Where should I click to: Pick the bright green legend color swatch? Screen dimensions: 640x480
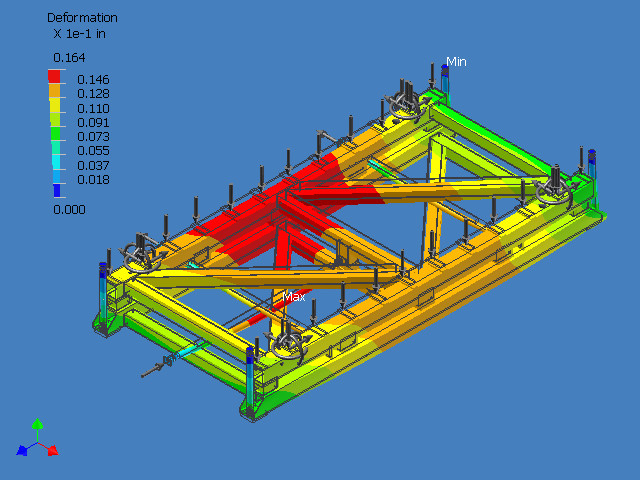pyautogui.click(x=57, y=133)
